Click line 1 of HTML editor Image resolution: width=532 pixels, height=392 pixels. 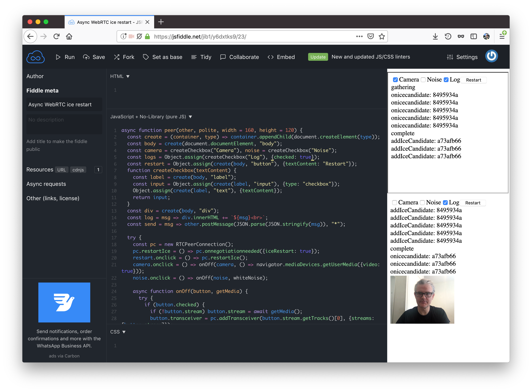247,90
